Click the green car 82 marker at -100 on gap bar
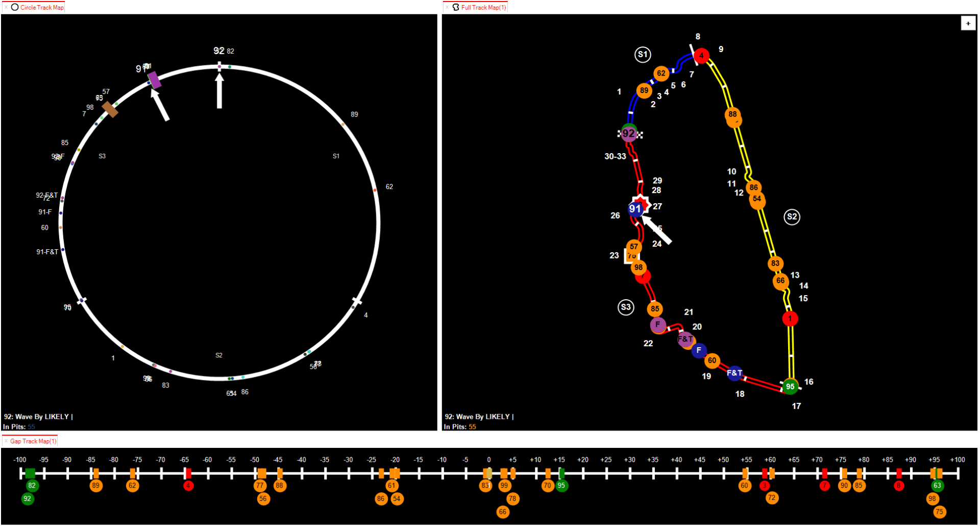The image size is (980, 526). [x=32, y=486]
